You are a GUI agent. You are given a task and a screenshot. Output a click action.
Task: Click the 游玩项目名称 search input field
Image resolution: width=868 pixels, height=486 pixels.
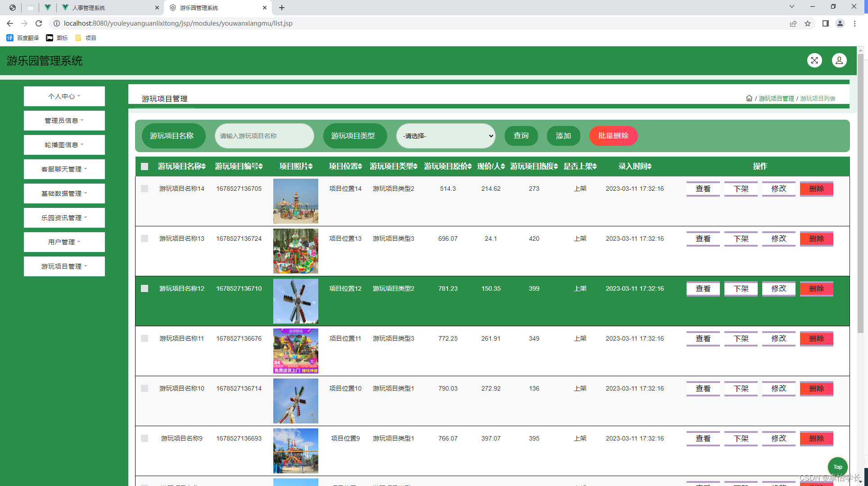point(264,136)
